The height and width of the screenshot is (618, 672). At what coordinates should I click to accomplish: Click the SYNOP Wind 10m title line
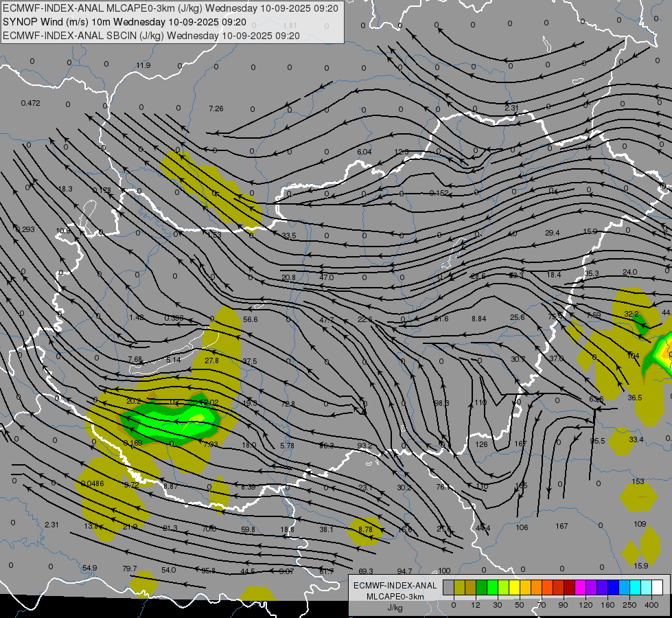pos(125,22)
